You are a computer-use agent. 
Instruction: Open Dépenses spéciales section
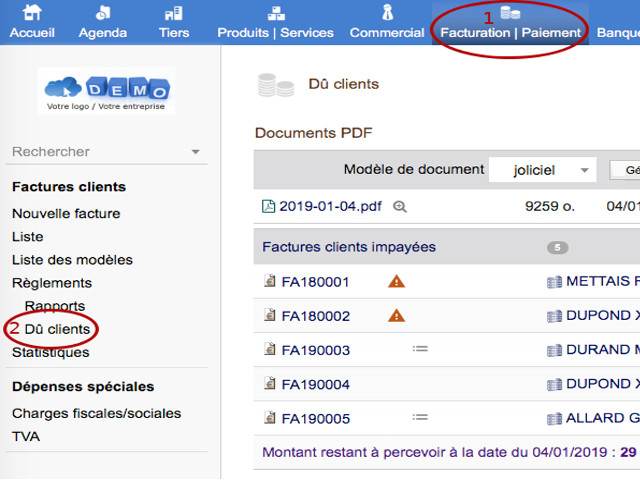click(x=83, y=387)
